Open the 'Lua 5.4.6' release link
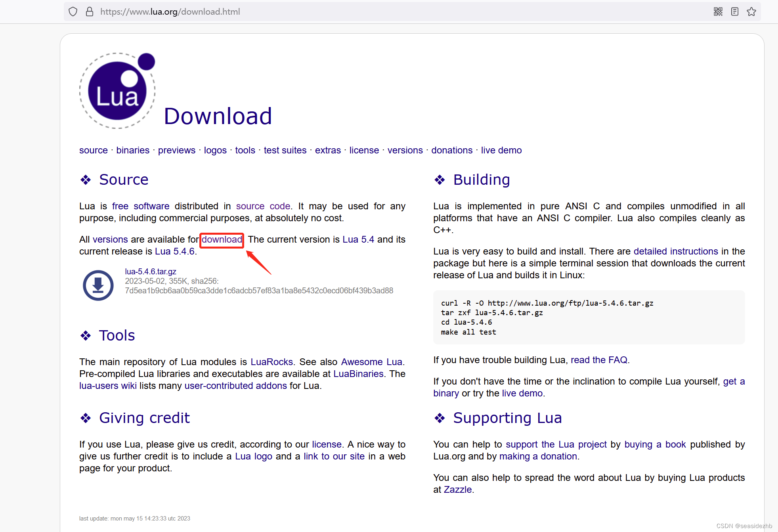Screen dimensions: 778x532 point(175,251)
